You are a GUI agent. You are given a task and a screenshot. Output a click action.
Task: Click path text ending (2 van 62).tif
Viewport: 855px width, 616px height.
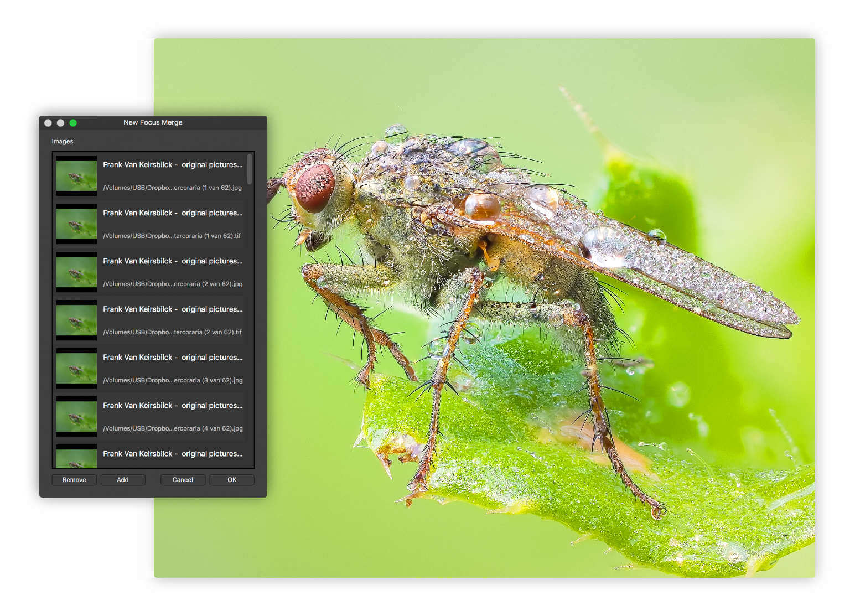[x=173, y=332]
